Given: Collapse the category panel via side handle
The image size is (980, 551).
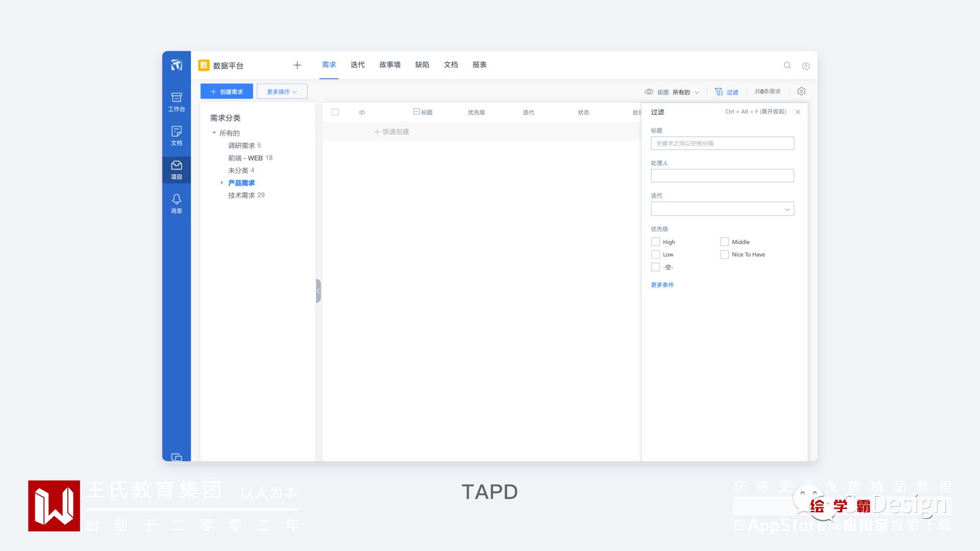Looking at the screenshot, I should (318, 291).
